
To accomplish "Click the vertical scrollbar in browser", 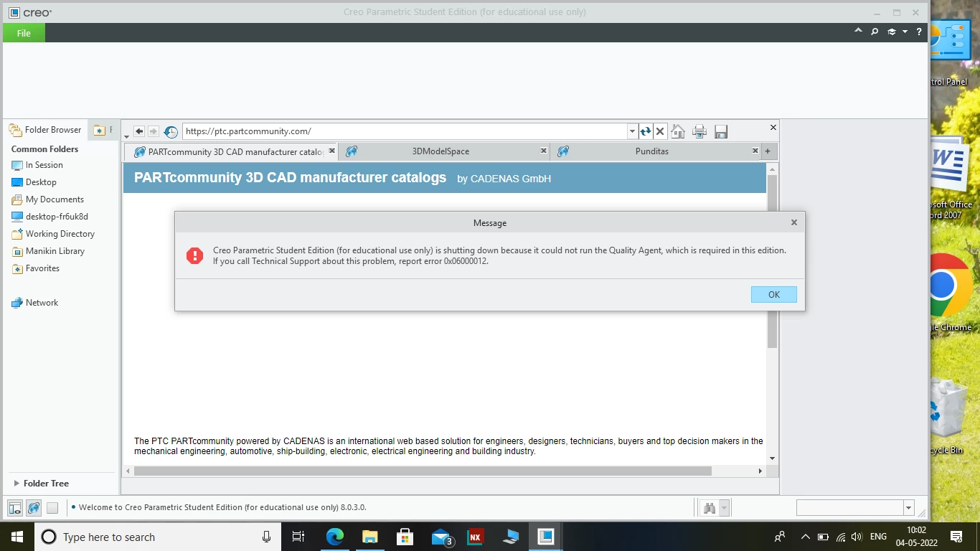I will 772,261.
